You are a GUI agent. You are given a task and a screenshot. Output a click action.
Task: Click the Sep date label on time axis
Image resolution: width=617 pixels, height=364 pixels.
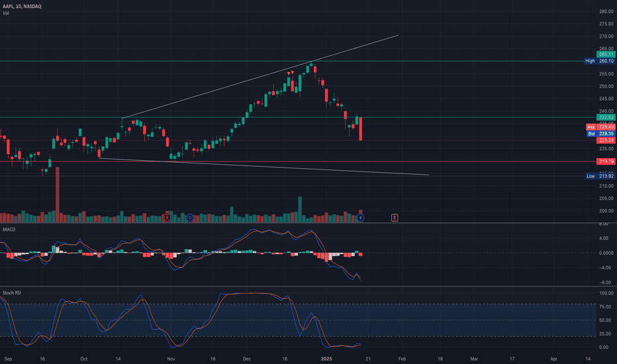pyautogui.click(x=8, y=359)
